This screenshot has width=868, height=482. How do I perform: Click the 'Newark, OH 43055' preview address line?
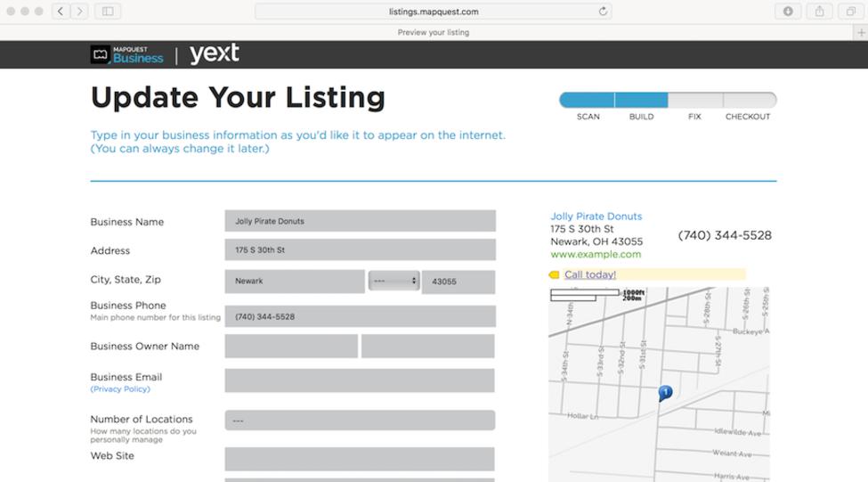[x=596, y=241]
